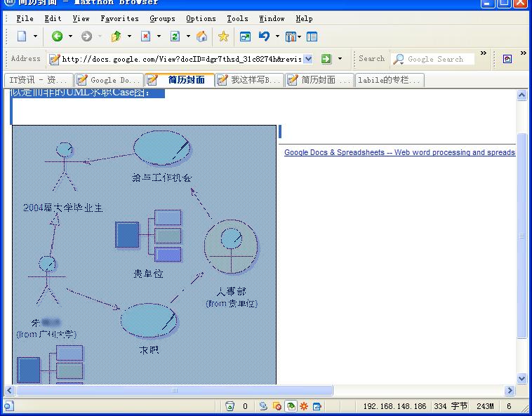Expand the address bar URL history dropdown
The image size is (532, 416).
(x=307, y=59)
